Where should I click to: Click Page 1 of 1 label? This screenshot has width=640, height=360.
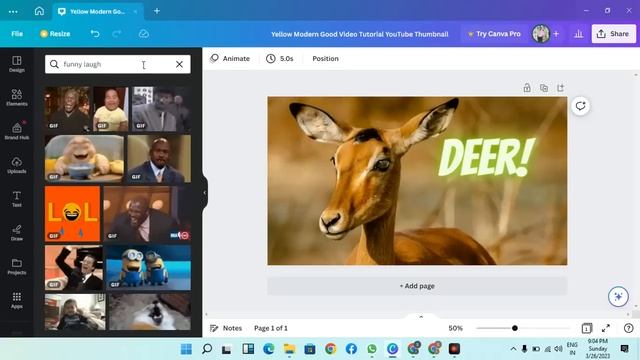coord(271,328)
